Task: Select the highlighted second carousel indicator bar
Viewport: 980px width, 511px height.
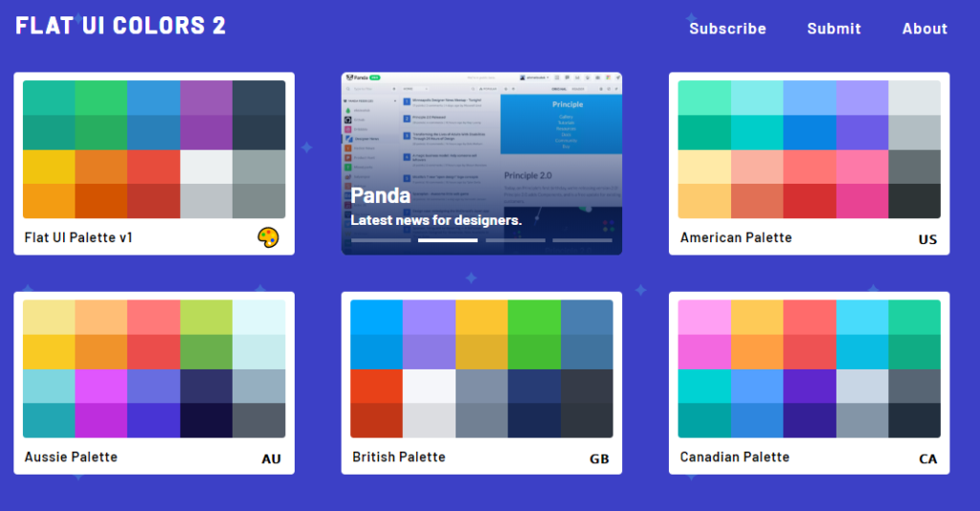Action: [x=448, y=240]
